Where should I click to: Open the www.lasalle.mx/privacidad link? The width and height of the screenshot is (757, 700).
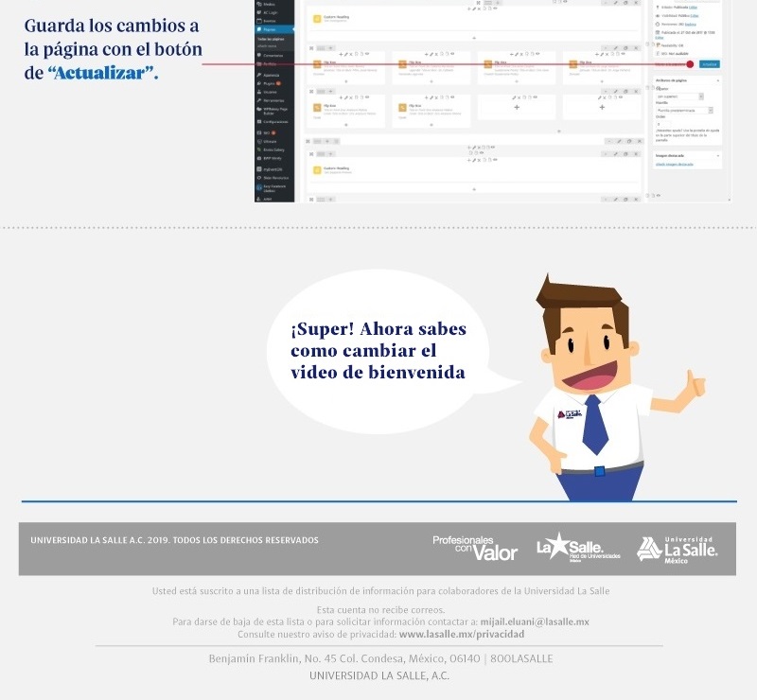tap(462, 634)
